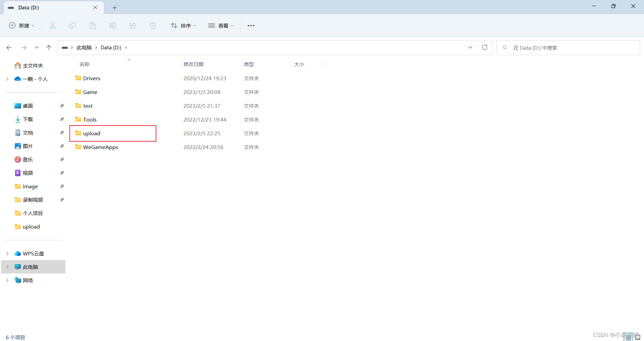Open the 新建 (New) menu
Screen dimensions: 644x341
(21, 26)
